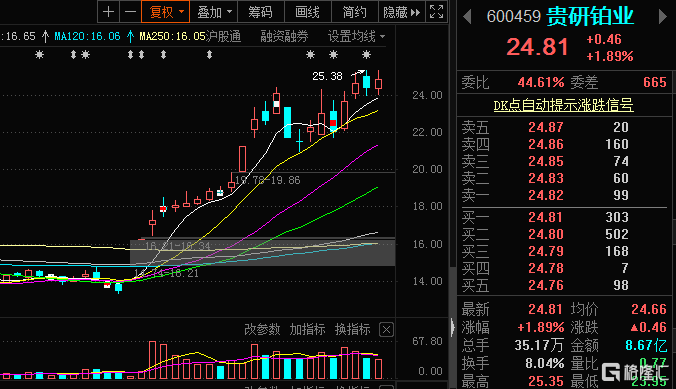Expand the 设置均线 dropdown
The image size is (676, 389).
356,36
